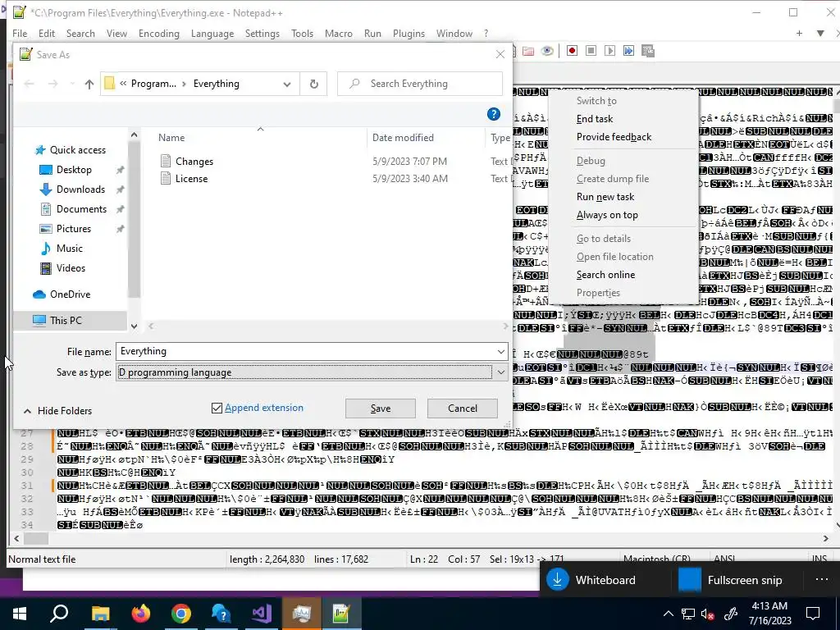Go up one folder level arrow
Image resolution: width=840 pixels, height=630 pixels.
(89, 84)
